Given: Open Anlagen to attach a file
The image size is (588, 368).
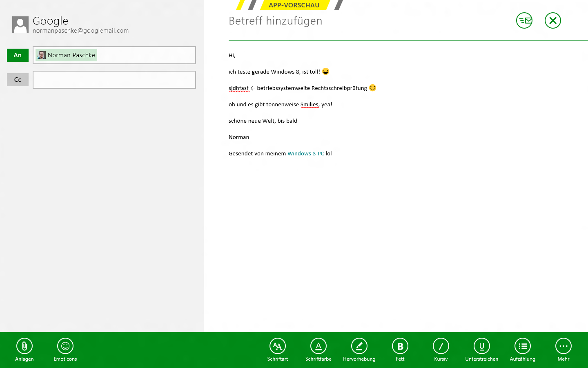Looking at the screenshot, I should pyautogui.click(x=24, y=350).
